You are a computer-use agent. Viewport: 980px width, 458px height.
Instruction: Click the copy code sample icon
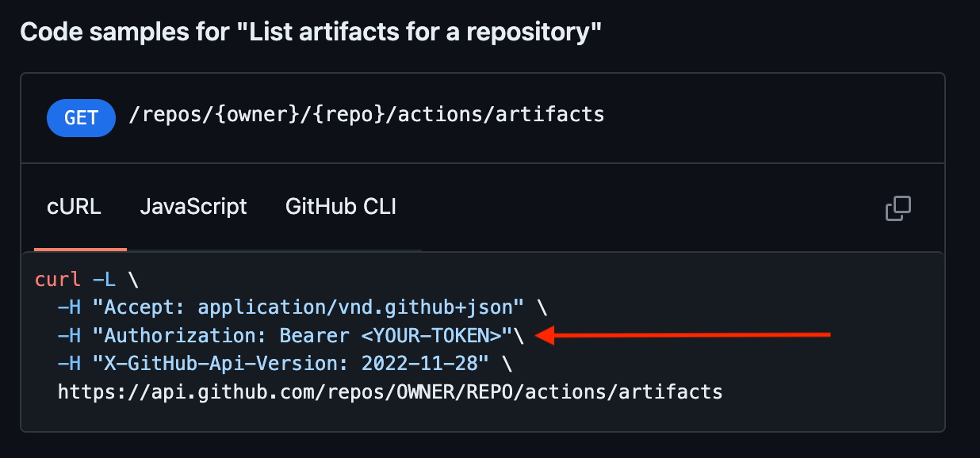pos(897,207)
